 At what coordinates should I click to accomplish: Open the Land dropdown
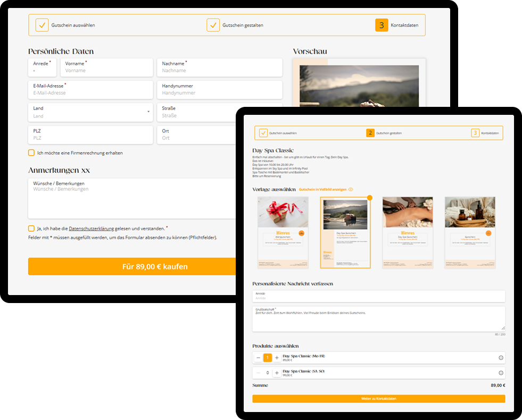(x=90, y=112)
